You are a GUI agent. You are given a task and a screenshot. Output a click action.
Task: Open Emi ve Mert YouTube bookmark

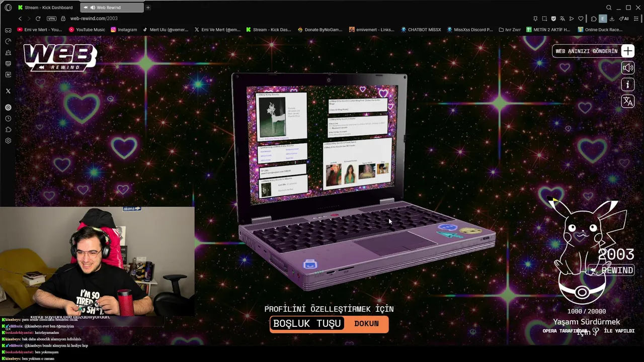(40, 30)
